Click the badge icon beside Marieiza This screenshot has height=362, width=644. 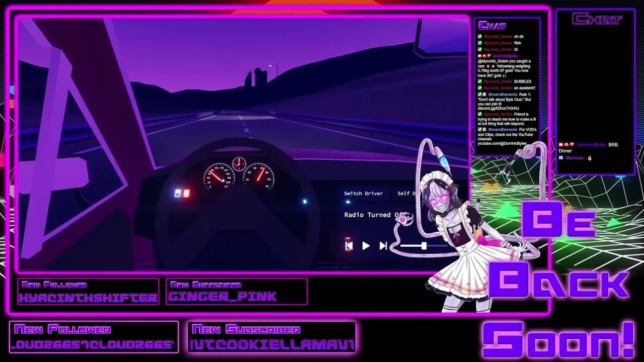(561, 158)
